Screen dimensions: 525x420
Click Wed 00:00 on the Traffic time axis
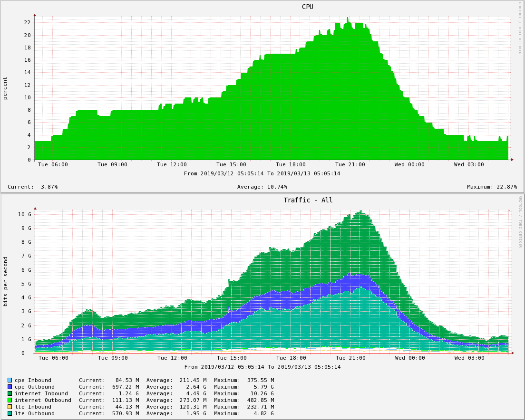(x=409, y=358)
